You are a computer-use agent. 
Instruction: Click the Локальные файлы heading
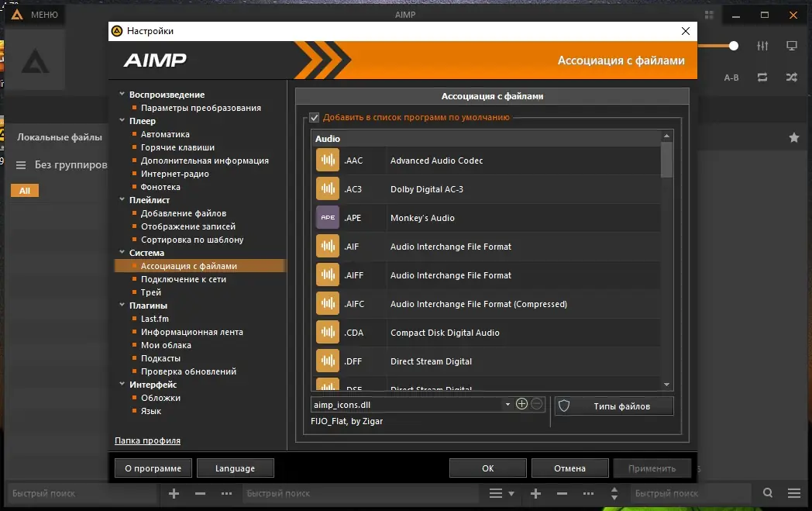click(x=60, y=137)
